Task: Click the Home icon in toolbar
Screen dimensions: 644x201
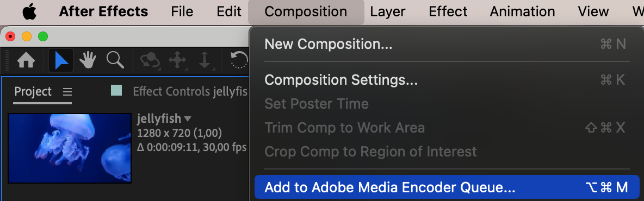Action: 26,60
